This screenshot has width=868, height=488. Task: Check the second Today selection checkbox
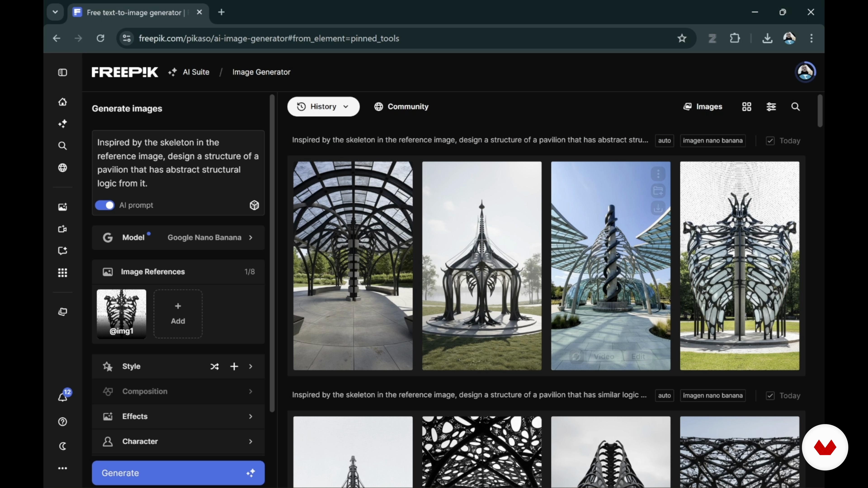[770, 396]
